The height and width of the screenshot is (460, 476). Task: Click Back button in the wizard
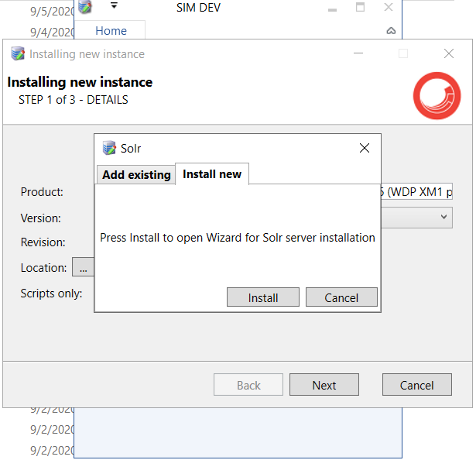click(248, 385)
